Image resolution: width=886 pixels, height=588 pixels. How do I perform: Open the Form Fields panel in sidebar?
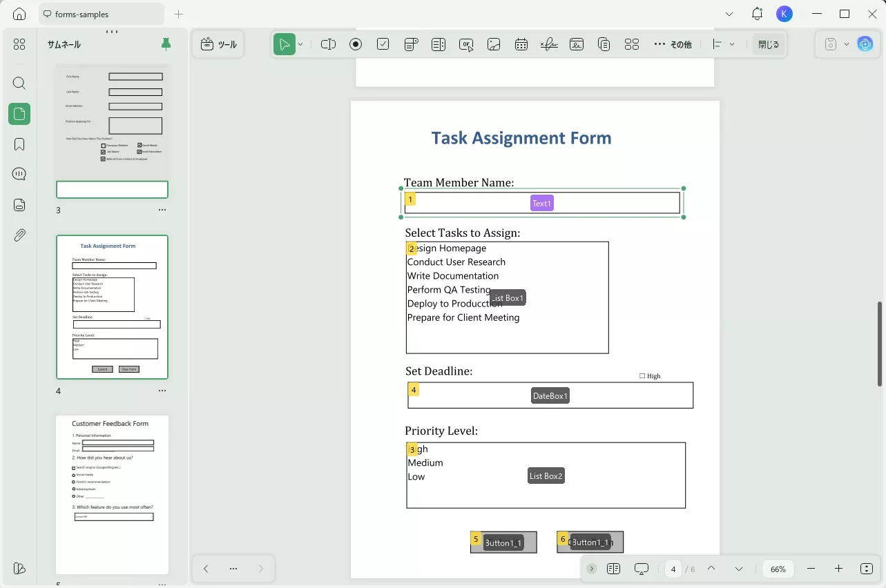tap(19, 205)
